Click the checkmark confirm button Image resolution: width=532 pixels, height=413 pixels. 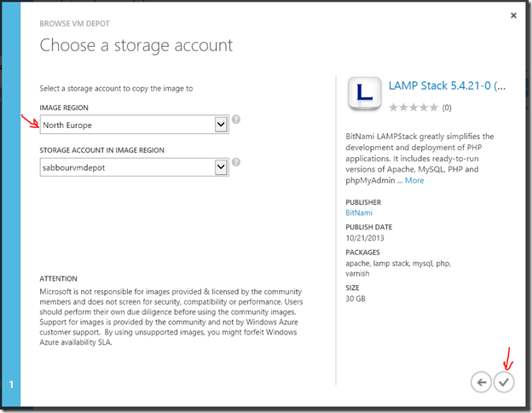point(504,382)
